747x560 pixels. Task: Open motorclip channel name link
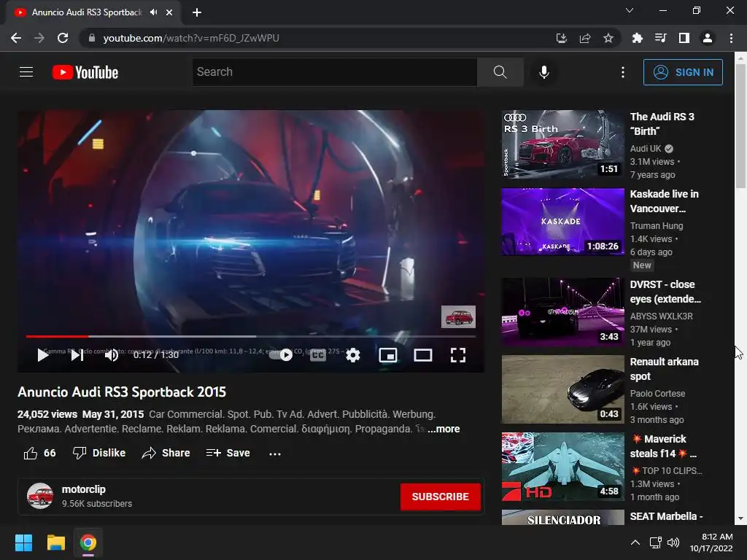(x=83, y=489)
